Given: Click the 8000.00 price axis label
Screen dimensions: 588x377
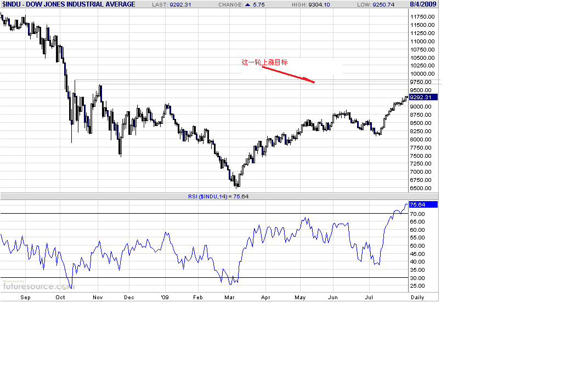Looking at the screenshot, I should point(421,139).
